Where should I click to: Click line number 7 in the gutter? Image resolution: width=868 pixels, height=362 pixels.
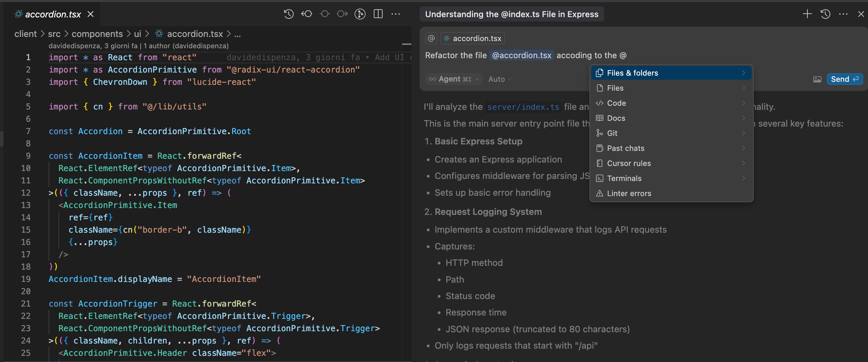coord(28,131)
